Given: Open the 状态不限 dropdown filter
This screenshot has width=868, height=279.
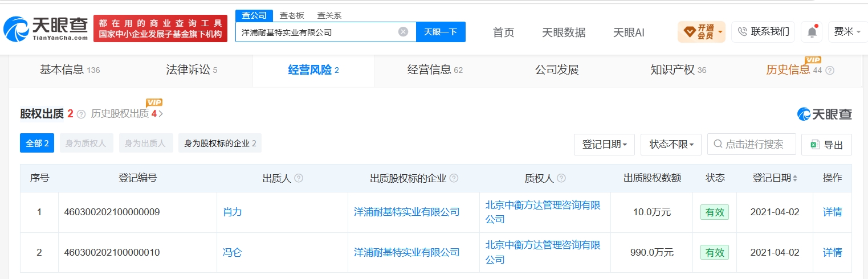Looking at the screenshot, I should point(671,145).
